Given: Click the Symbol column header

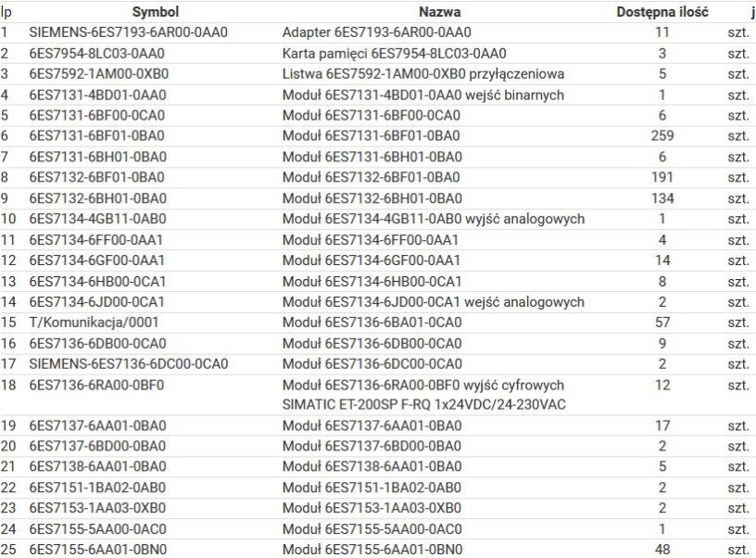Looking at the screenshot, I should pyautogui.click(x=156, y=11).
